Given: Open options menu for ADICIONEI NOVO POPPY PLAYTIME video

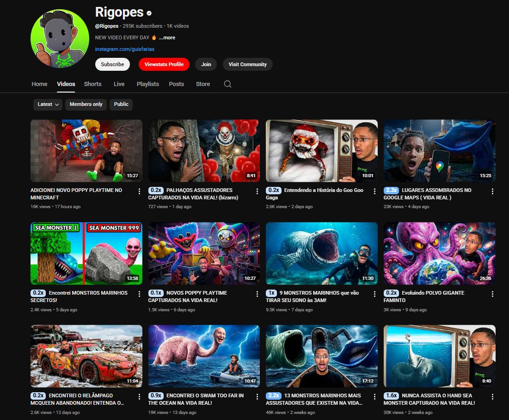Looking at the screenshot, I should [139, 191].
